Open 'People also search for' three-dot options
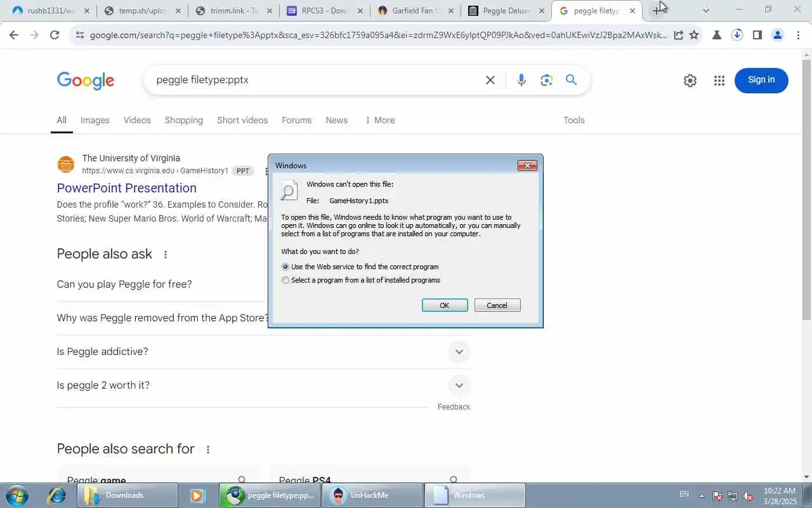Screen dimensions: 812x508 [x=207, y=450]
